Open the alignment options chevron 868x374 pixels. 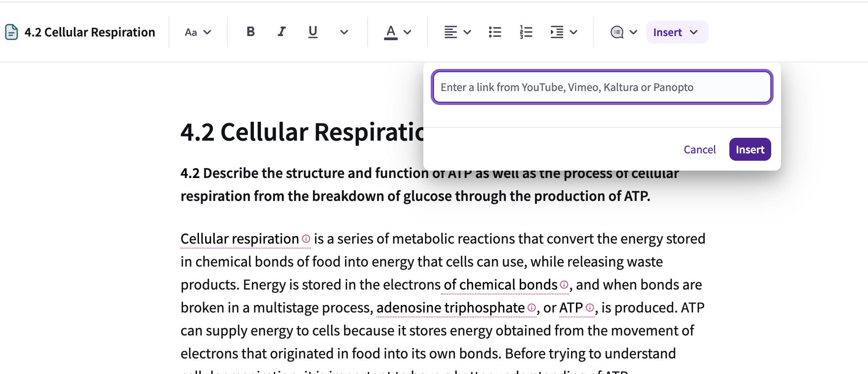click(467, 32)
